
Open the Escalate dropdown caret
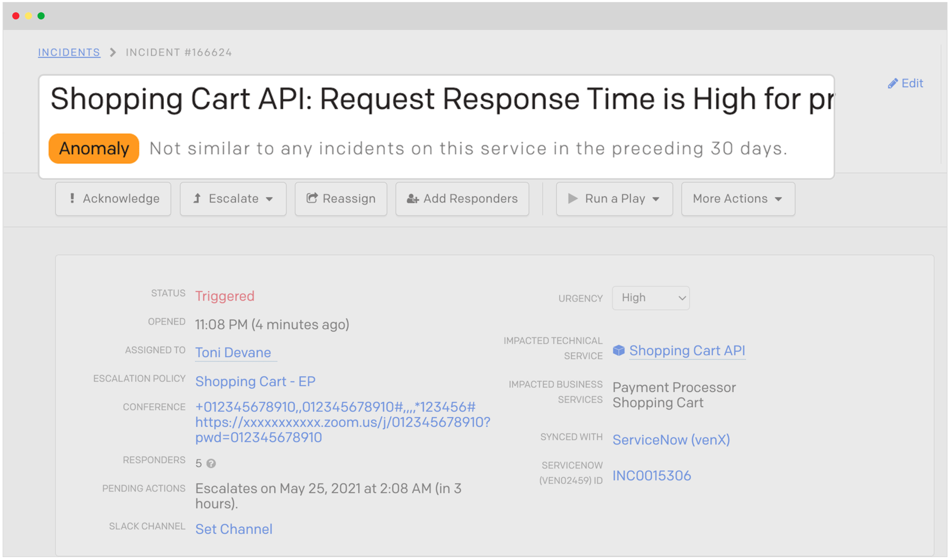(x=269, y=199)
